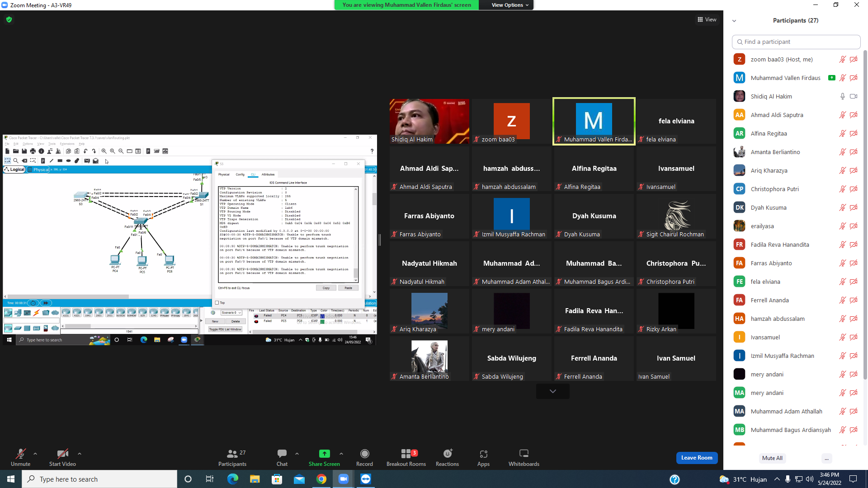
Task: Toggle video icon for zoom baa03
Action: (x=854, y=59)
